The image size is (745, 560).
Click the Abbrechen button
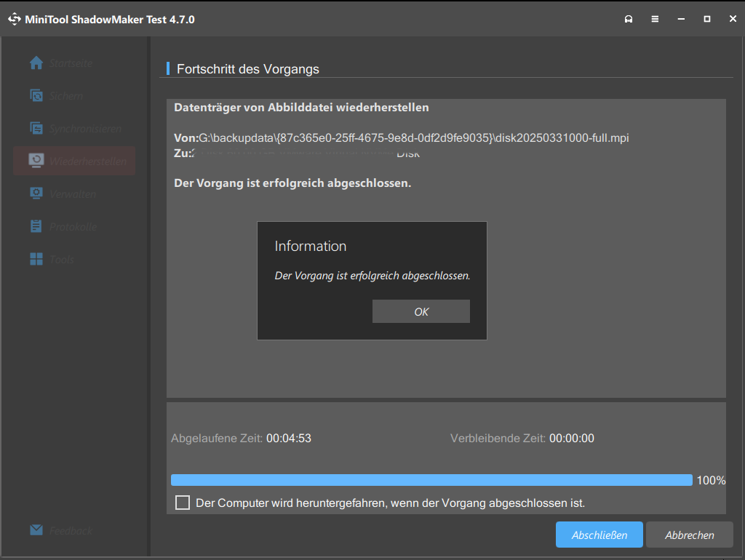[x=689, y=535]
